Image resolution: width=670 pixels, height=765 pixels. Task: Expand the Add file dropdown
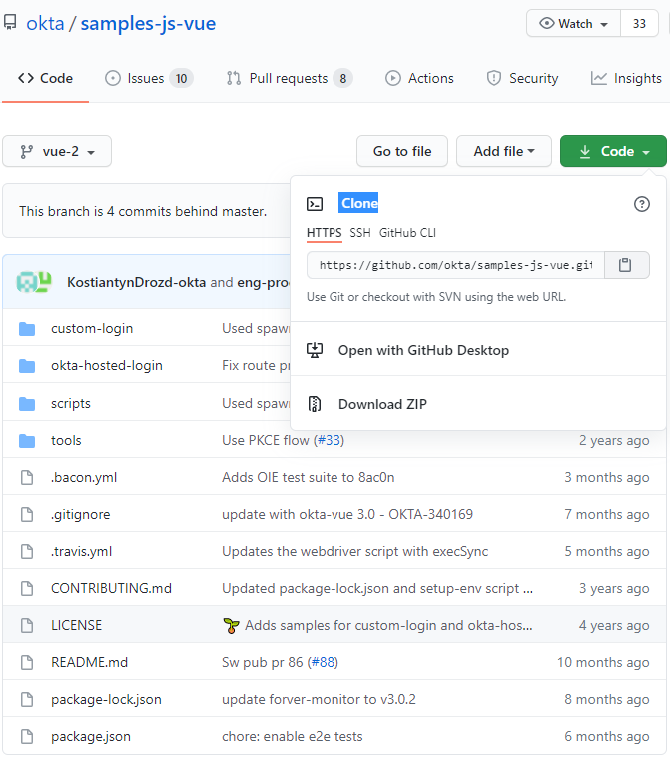coord(504,151)
